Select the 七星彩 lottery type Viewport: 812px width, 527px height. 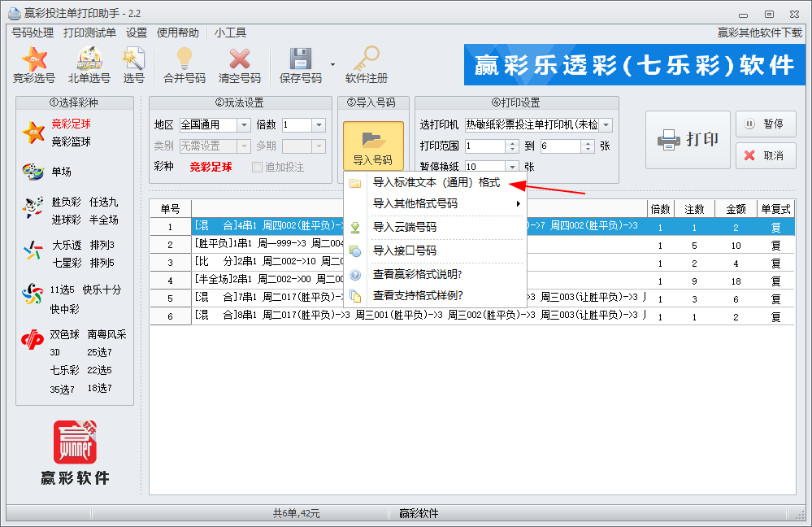[x=67, y=263]
